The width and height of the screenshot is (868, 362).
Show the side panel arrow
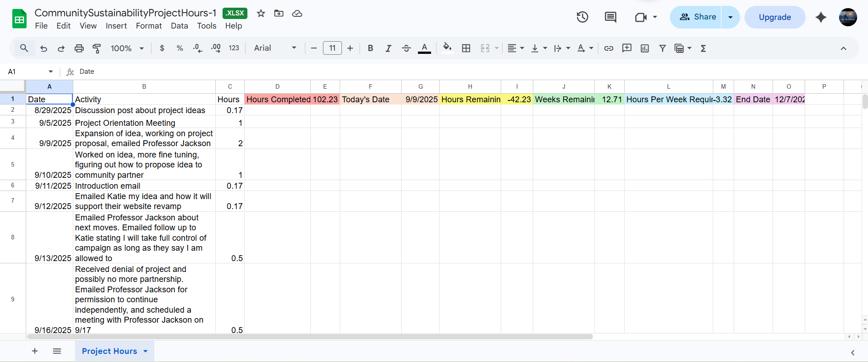(x=853, y=352)
